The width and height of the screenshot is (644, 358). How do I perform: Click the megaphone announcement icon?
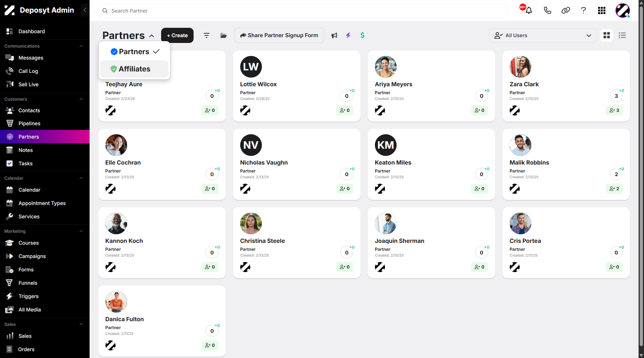(x=334, y=35)
